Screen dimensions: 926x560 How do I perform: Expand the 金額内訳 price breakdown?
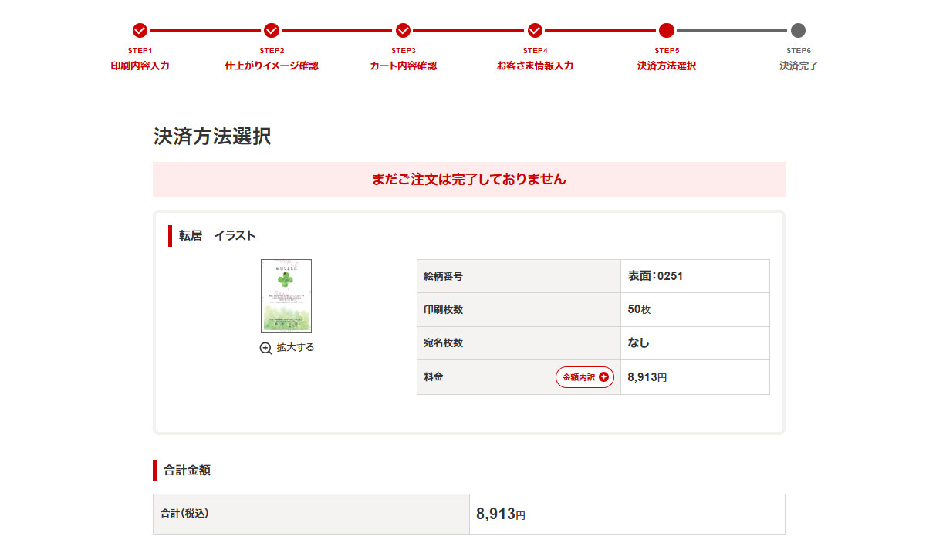[x=584, y=377]
